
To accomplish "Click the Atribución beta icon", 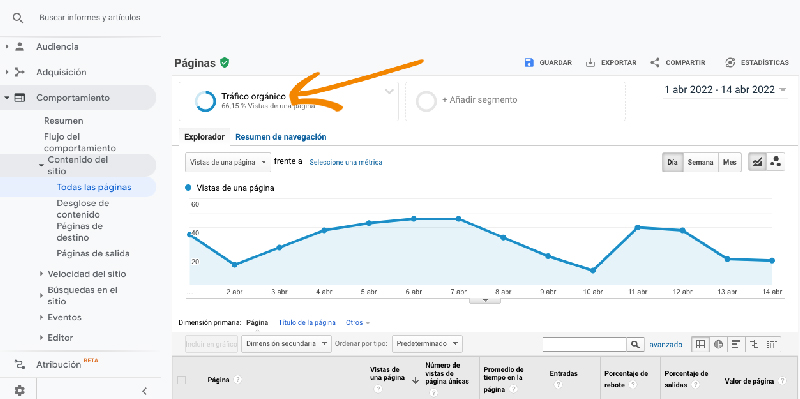I will (x=20, y=364).
